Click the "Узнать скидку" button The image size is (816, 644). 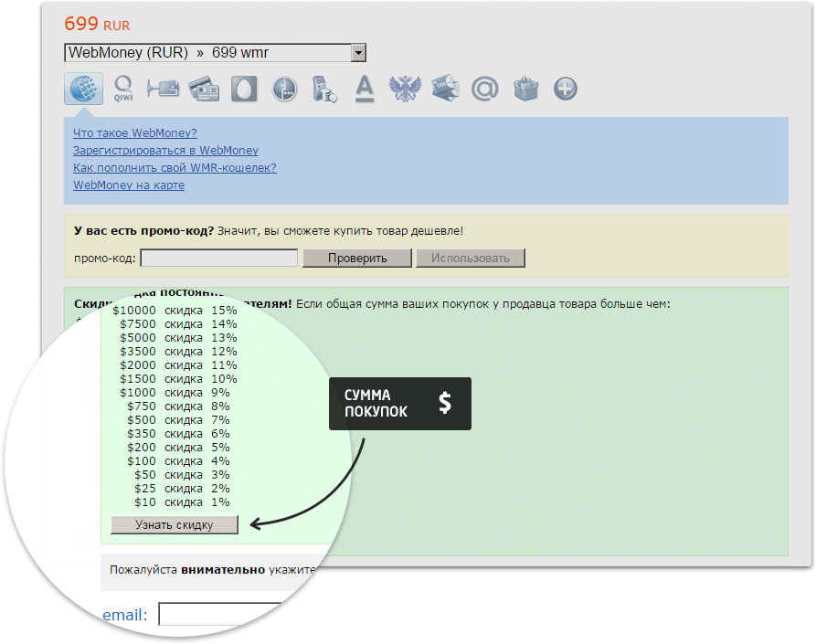(x=175, y=525)
